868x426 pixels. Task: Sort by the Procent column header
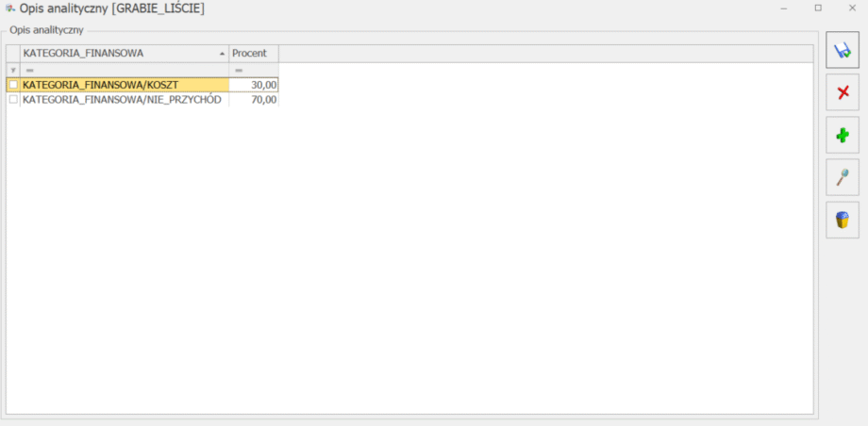click(x=254, y=53)
